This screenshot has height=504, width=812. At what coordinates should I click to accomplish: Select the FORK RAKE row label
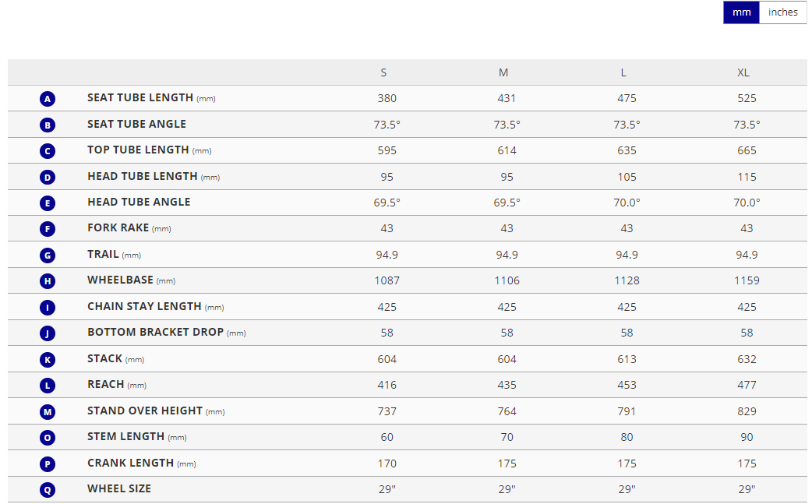118,227
